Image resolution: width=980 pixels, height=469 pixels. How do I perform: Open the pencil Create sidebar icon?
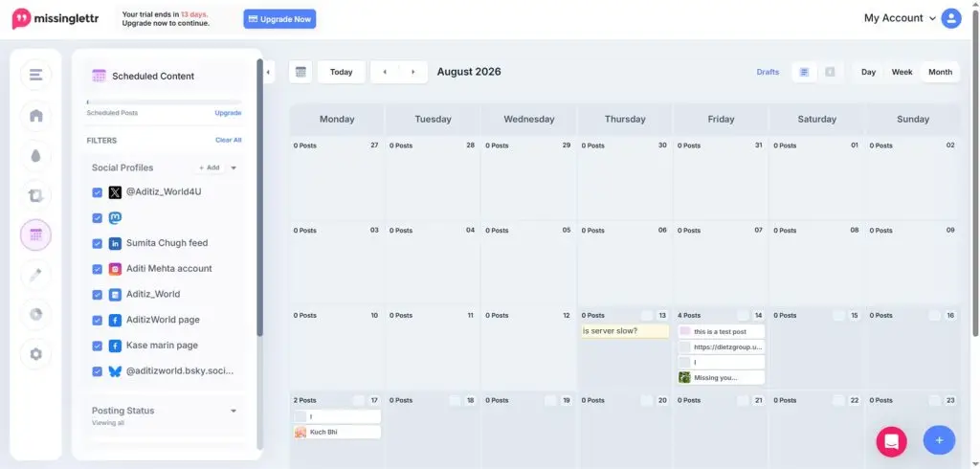(x=35, y=275)
